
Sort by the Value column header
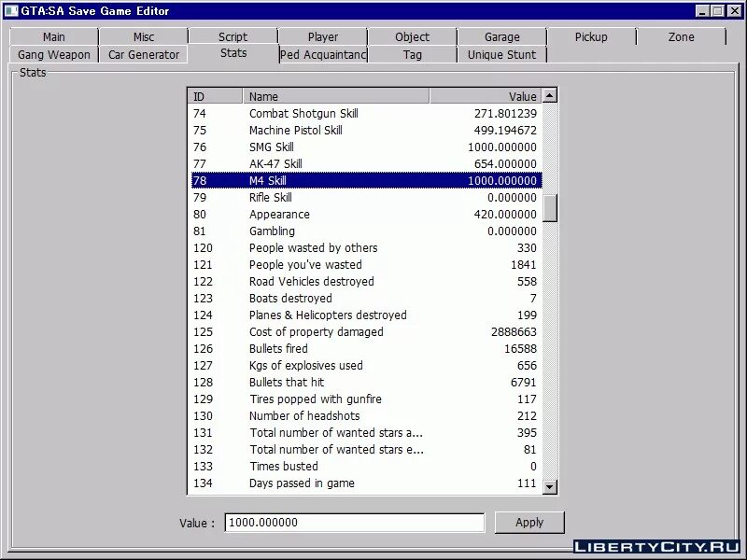(x=486, y=96)
